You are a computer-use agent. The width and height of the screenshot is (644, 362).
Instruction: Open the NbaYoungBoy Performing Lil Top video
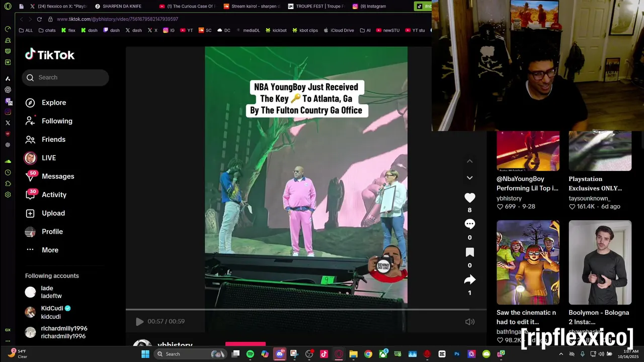(528, 151)
